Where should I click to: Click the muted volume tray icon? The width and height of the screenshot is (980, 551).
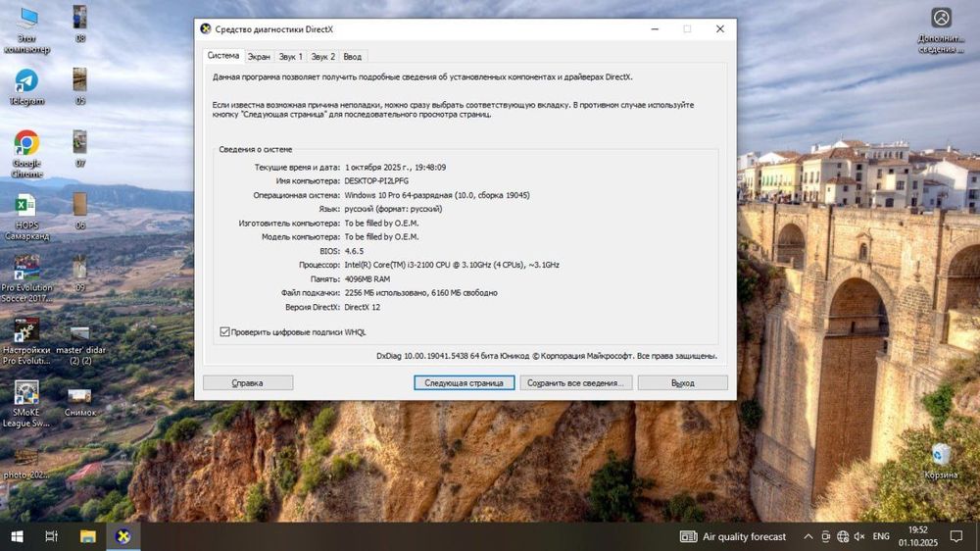pos(860,536)
